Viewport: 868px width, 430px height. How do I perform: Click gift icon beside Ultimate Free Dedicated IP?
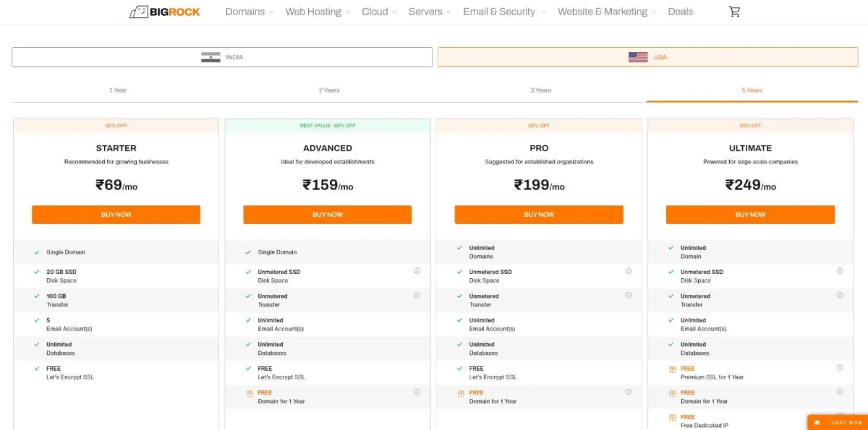[673, 417]
